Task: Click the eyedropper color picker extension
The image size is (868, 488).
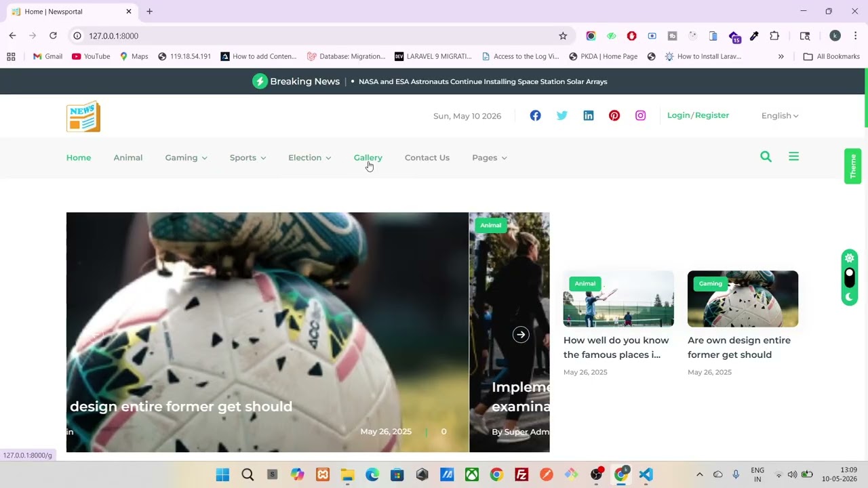Action: click(754, 36)
